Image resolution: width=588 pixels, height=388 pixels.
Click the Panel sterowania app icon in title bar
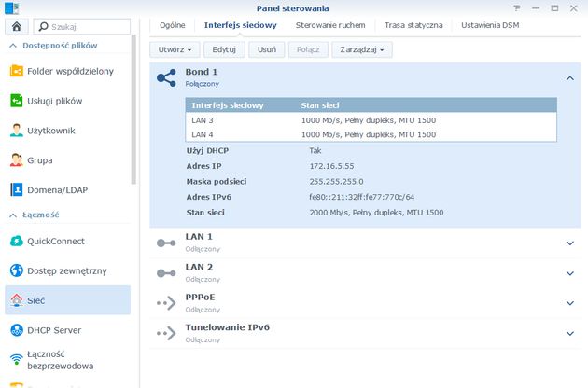(11, 7)
